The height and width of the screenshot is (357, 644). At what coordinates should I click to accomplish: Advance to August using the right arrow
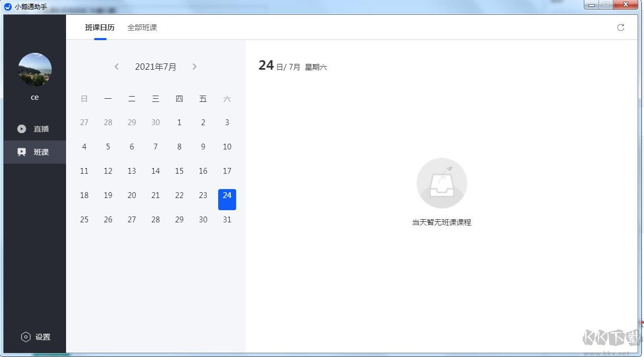pos(194,67)
